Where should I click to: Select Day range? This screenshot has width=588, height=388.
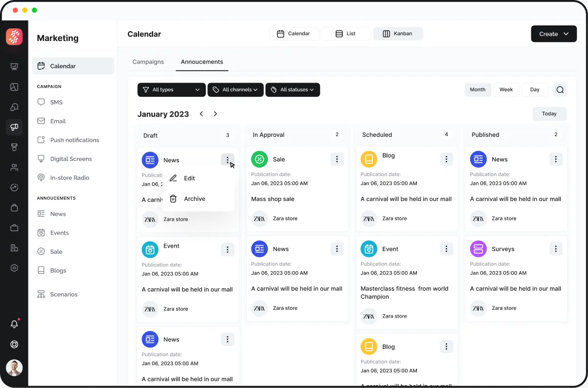pyautogui.click(x=535, y=89)
